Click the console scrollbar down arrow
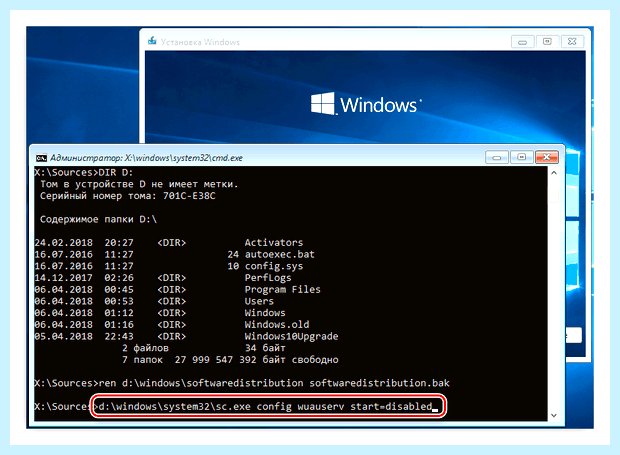The height and width of the screenshot is (455, 620). point(554,415)
